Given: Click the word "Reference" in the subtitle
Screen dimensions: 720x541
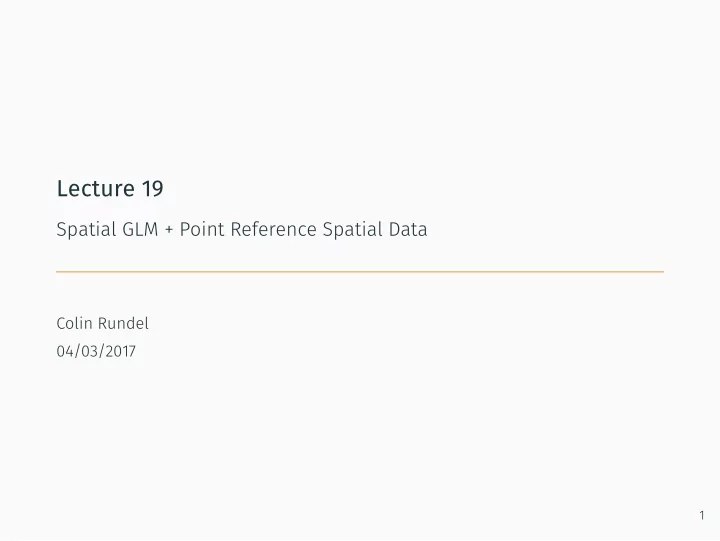Looking at the screenshot, I should pyautogui.click(x=273, y=229).
